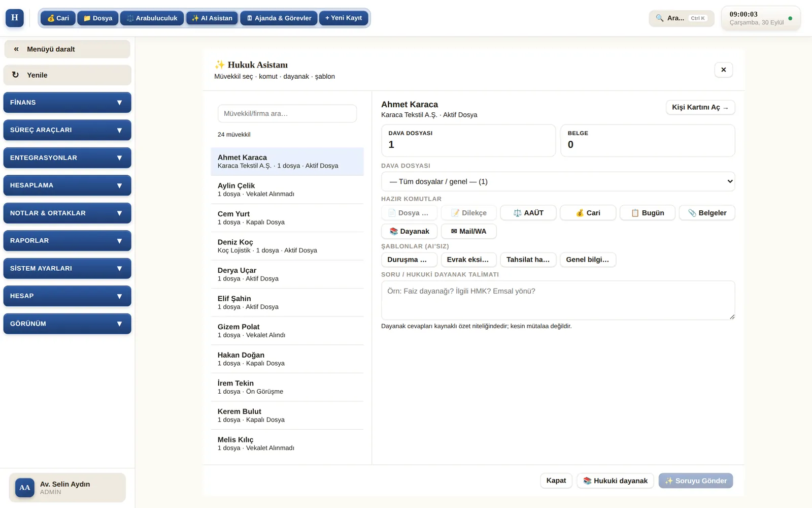Open the AI Asistan toolbar button
The height and width of the screenshot is (508, 812).
(x=212, y=18)
